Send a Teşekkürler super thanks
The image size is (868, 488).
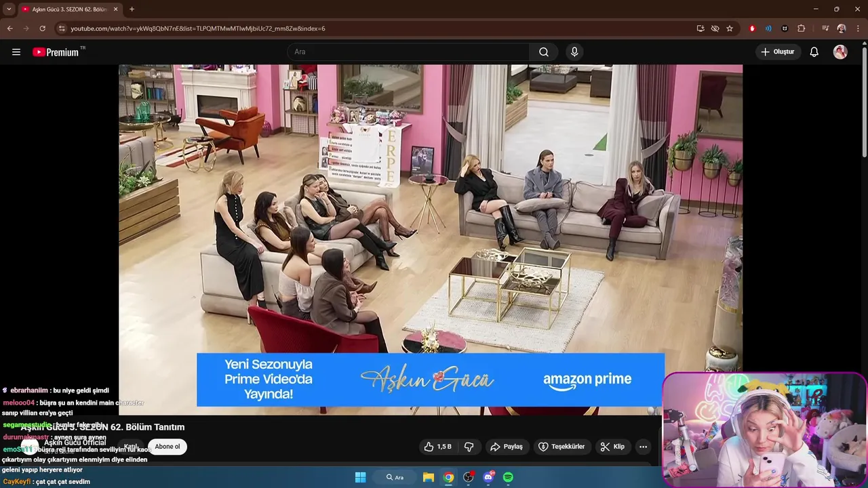point(561,447)
